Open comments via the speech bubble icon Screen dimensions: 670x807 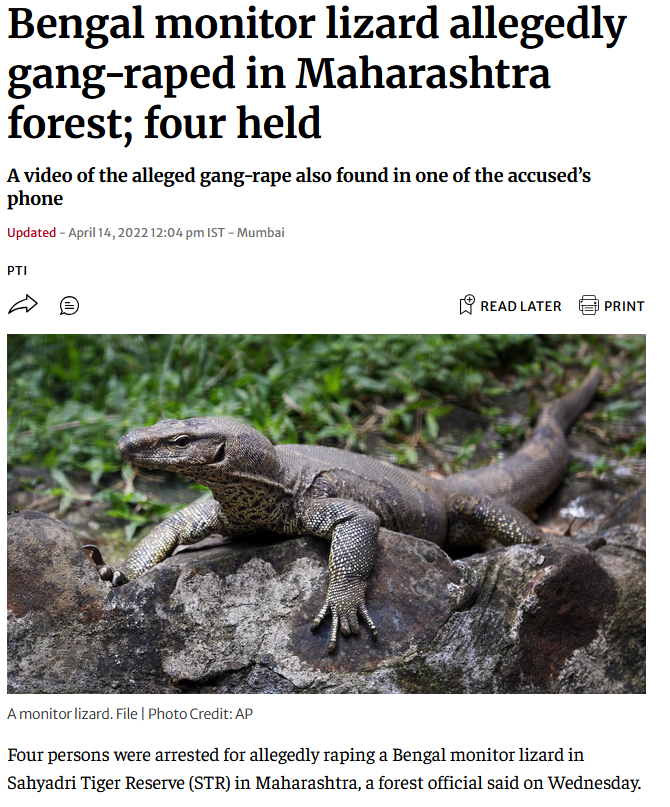[x=69, y=306]
